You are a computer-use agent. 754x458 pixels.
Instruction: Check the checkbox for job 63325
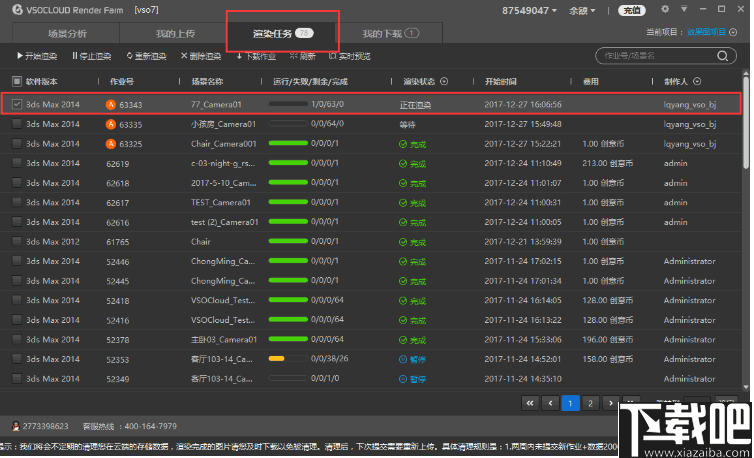(17, 143)
